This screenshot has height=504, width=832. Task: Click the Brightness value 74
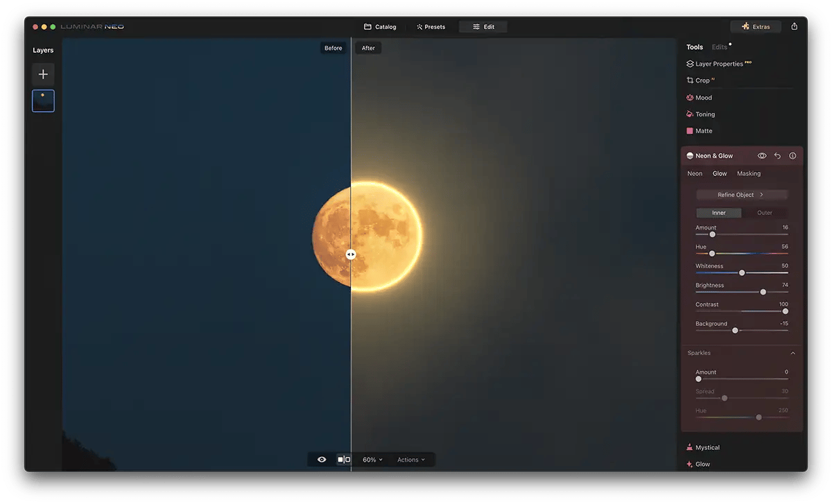[x=785, y=285]
